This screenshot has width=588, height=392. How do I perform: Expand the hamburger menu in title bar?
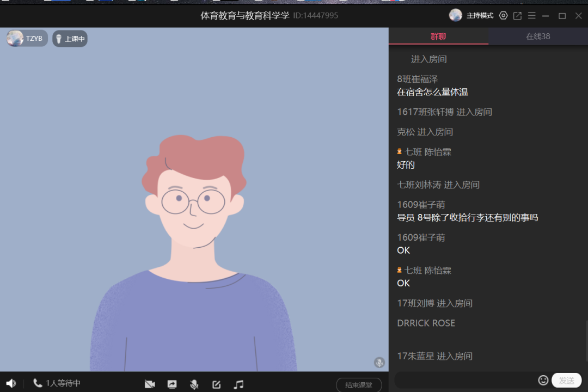pos(532,16)
